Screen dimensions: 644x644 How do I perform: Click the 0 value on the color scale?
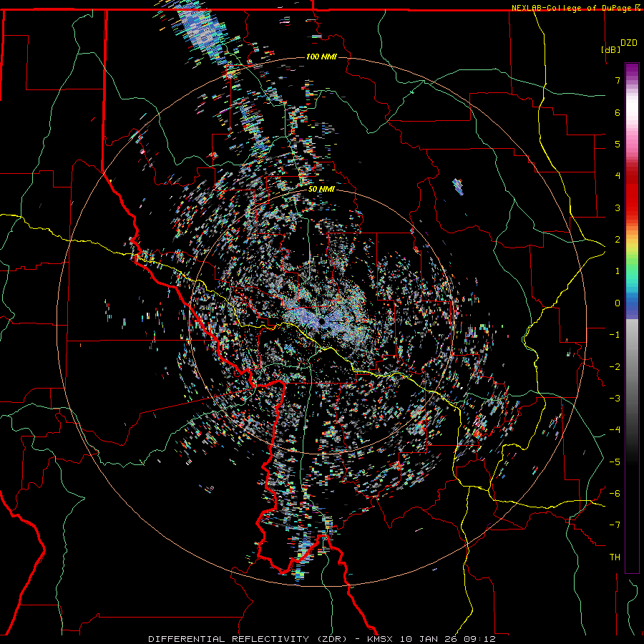coord(618,303)
